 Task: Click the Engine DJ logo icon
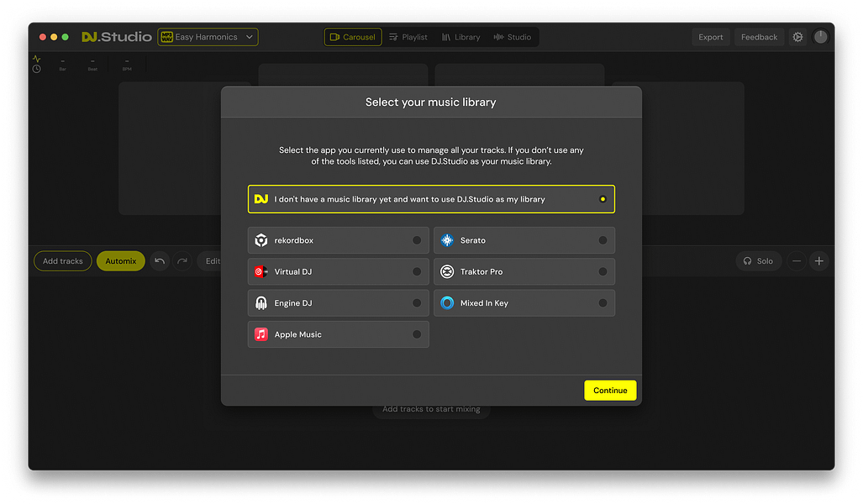[260, 303]
